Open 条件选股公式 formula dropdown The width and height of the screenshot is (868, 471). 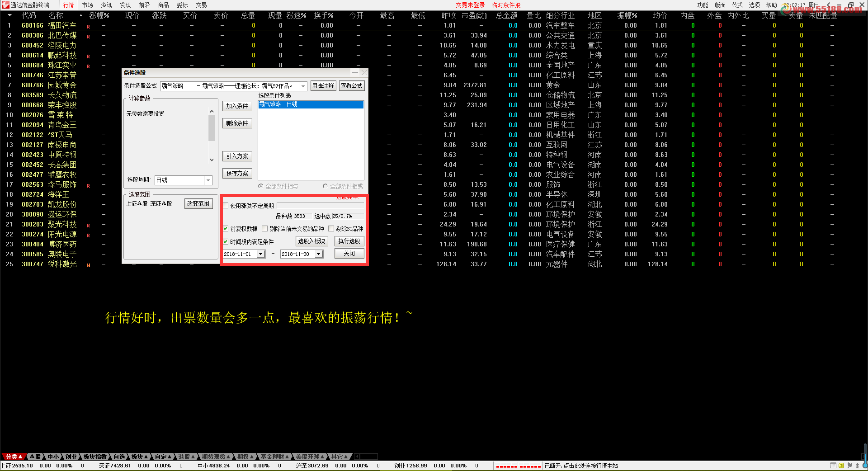click(303, 86)
